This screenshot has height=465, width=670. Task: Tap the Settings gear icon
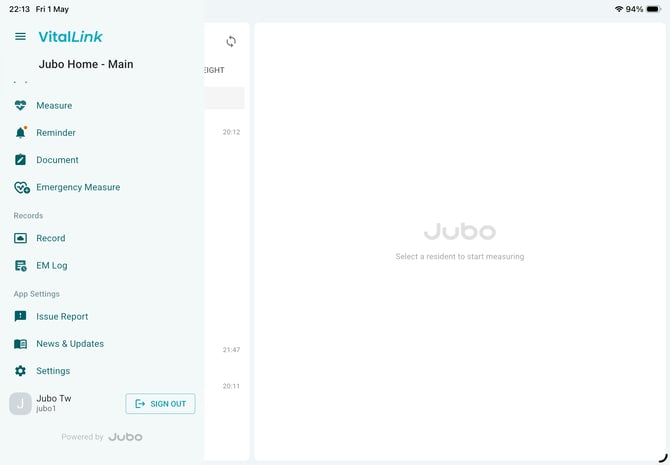click(20, 371)
